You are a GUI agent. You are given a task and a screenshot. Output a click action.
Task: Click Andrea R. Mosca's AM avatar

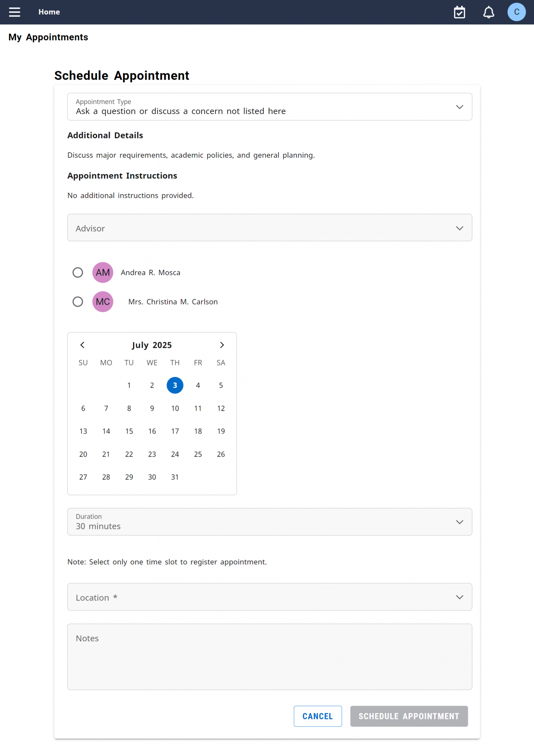point(102,272)
